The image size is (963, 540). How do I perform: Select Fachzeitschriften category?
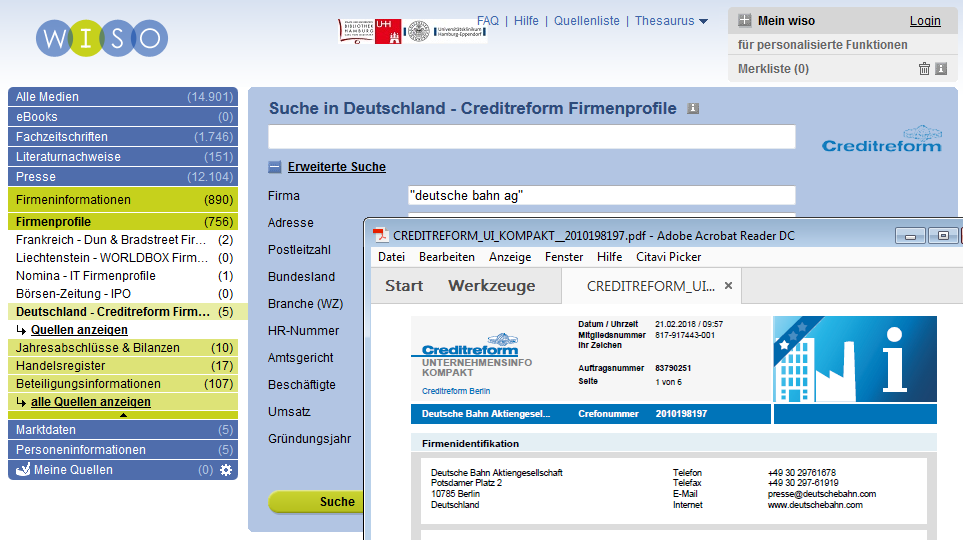pyautogui.click(x=123, y=137)
